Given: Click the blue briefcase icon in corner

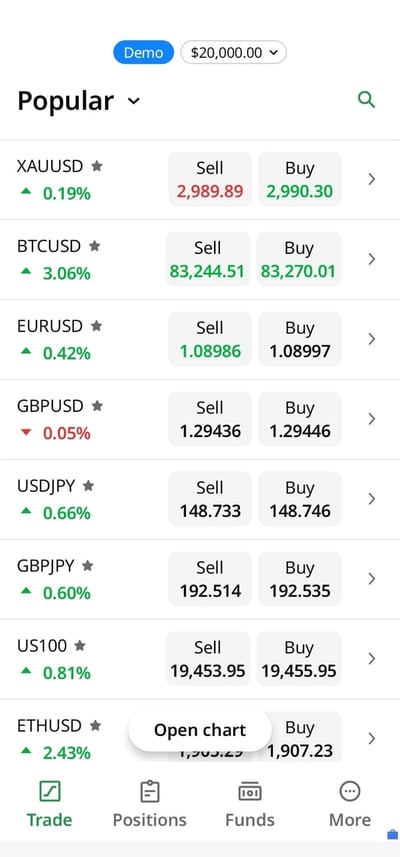Looking at the screenshot, I should [x=392, y=834].
